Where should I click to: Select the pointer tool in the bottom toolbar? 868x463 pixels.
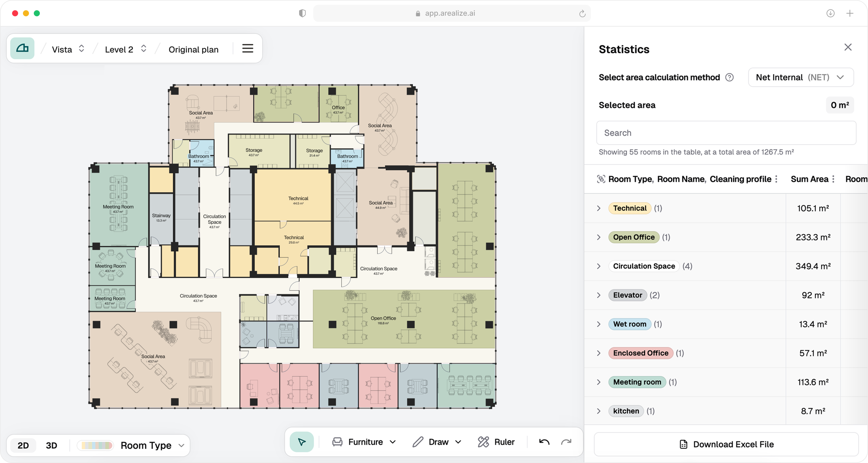(x=301, y=442)
